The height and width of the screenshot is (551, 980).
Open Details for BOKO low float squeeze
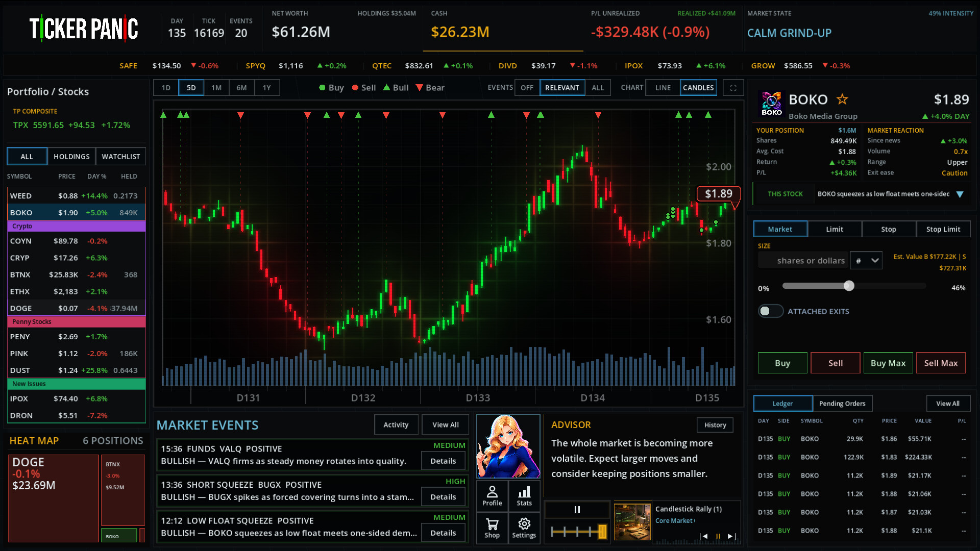coord(443,533)
